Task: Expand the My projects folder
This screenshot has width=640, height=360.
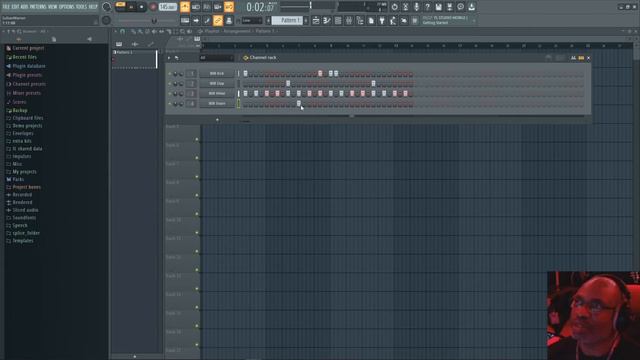Action: (24, 172)
